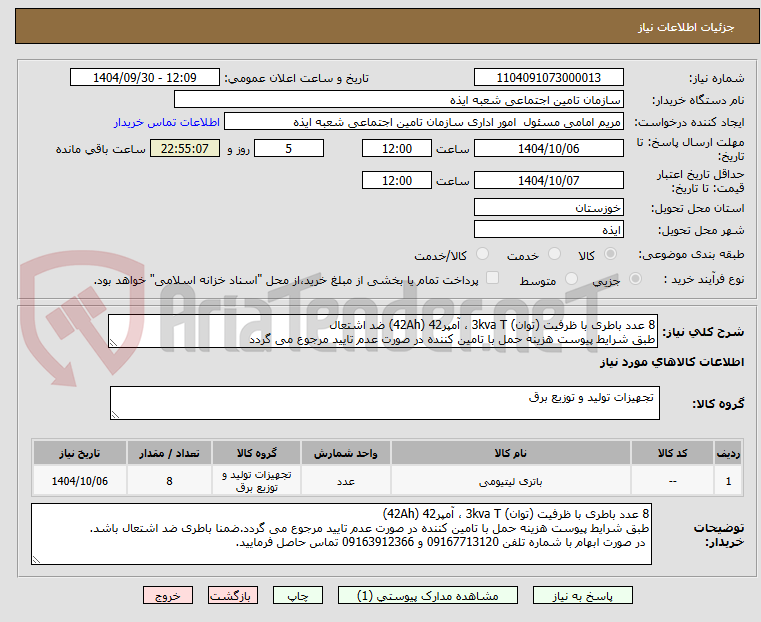The width and height of the screenshot is (761, 622).
Task: Click the باتری لیتیومی item name cell
Action: tap(511, 481)
